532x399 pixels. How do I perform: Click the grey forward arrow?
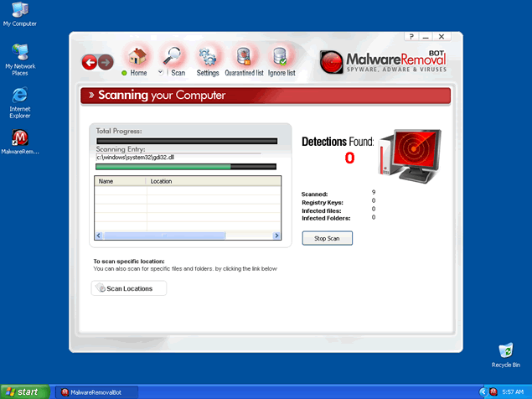pyautogui.click(x=106, y=62)
